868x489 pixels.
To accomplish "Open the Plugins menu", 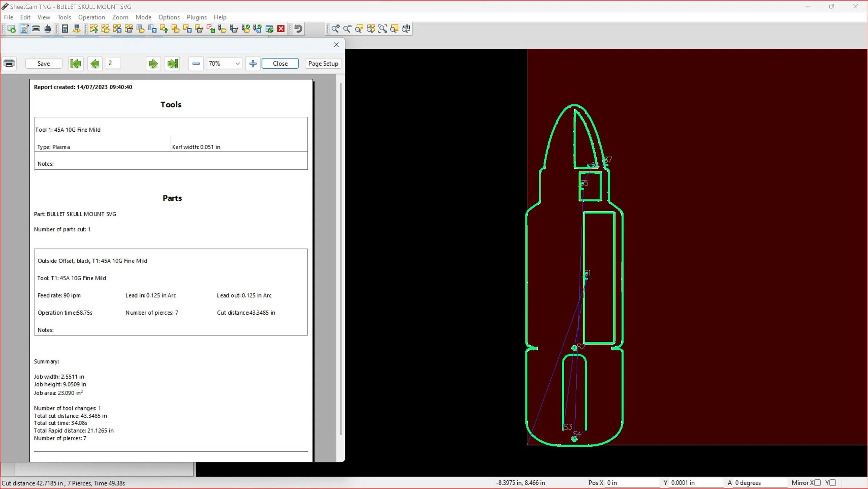I will click(x=197, y=17).
